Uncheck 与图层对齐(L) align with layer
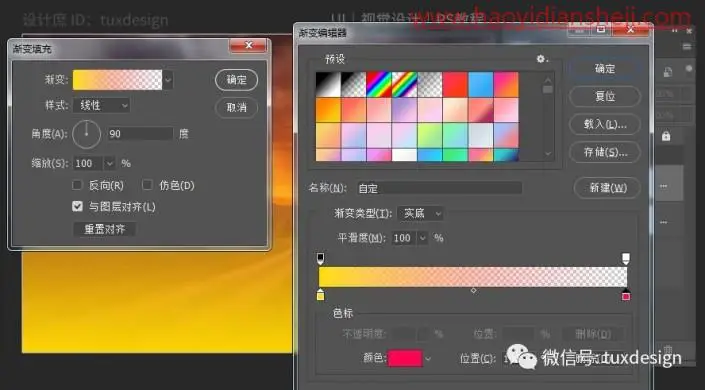 click(x=77, y=206)
